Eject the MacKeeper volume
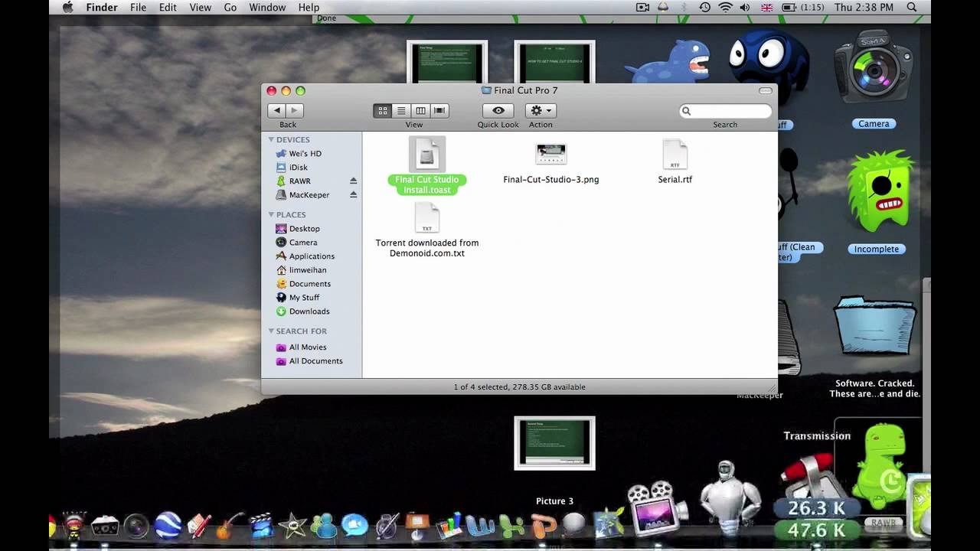Image resolution: width=980 pixels, height=551 pixels. [353, 195]
